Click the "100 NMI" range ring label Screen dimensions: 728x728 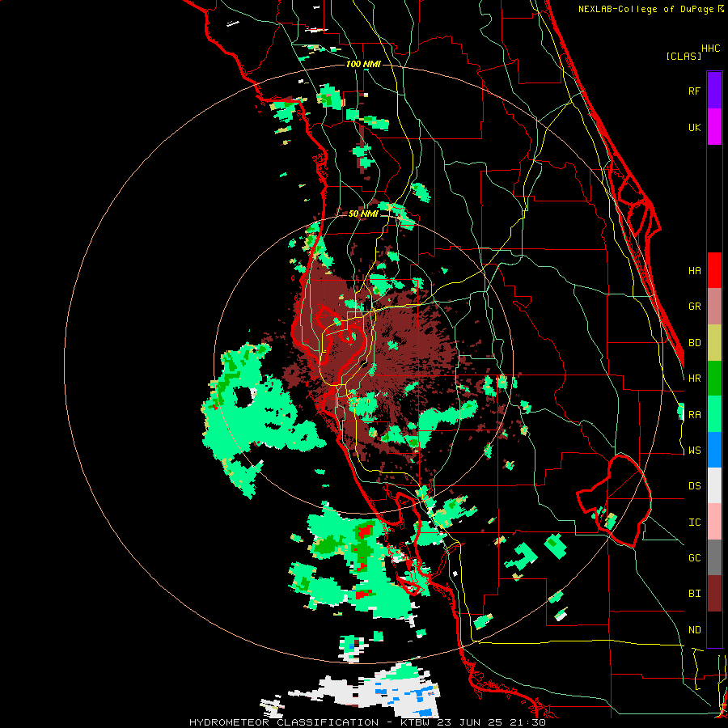(x=363, y=64)
